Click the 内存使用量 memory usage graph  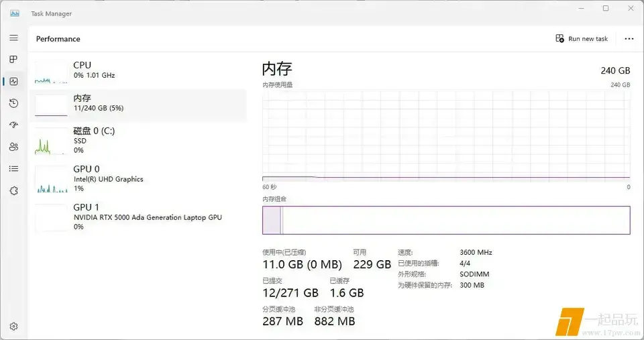pos(446,135)
